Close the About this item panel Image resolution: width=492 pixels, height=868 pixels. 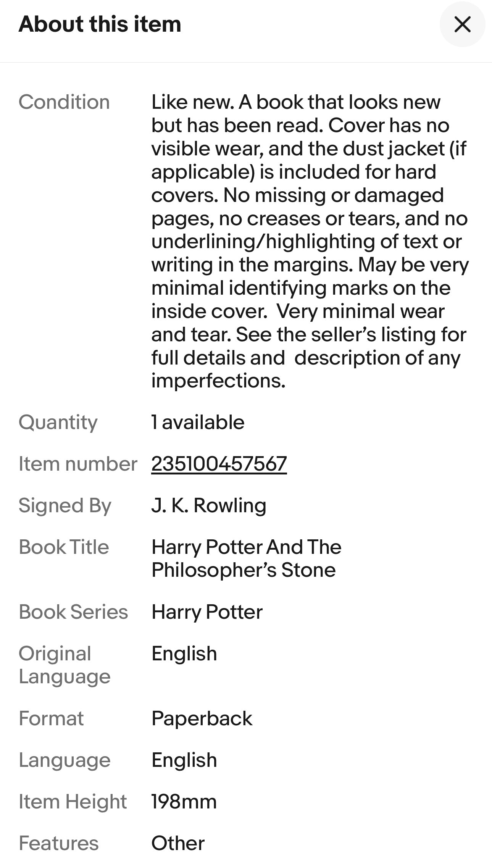pos(462,24)
